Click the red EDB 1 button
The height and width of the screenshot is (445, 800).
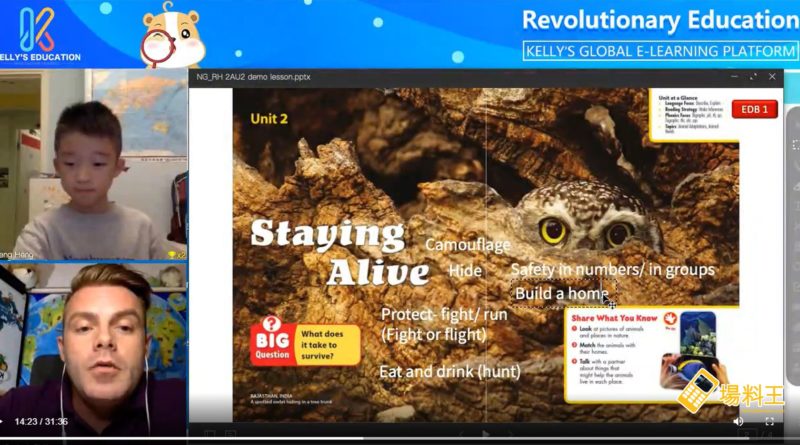pos(755,109)
